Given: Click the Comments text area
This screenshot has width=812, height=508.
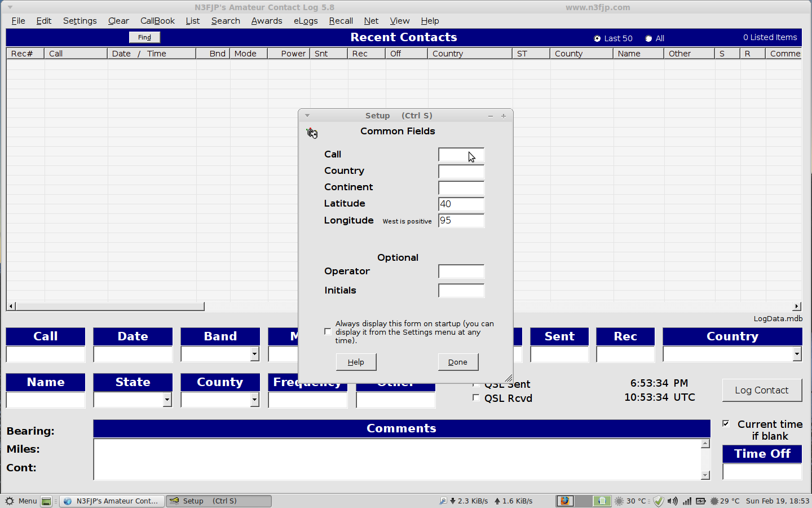Looking at the screenshot, I should [x=398, y=459].
